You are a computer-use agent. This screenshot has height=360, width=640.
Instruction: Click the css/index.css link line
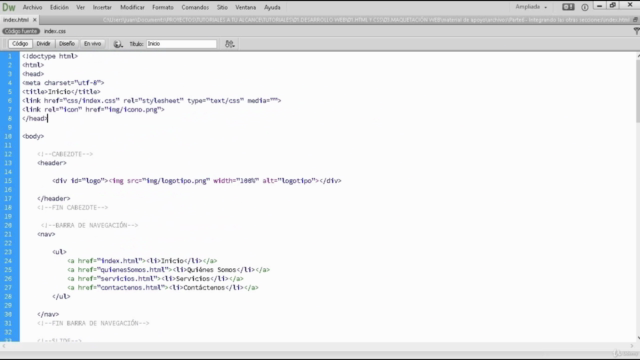pos(151,100)
